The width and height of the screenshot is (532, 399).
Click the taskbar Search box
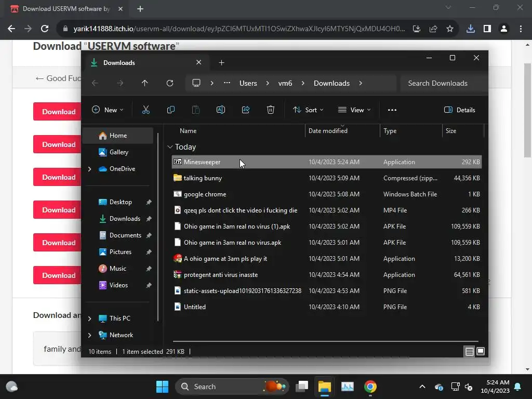[232, 387]
